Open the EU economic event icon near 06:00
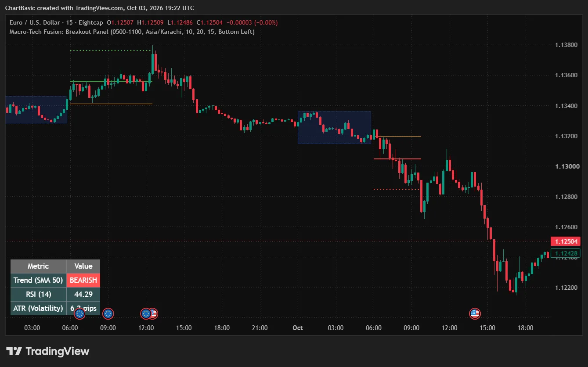This screenshot has height=367, width=588. coord(79,313)
